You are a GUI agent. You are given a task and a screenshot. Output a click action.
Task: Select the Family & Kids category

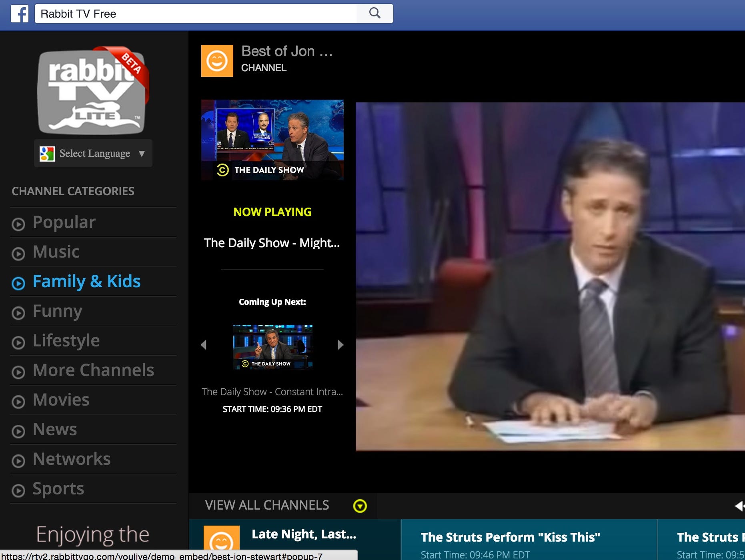click(x=86, y=281)
